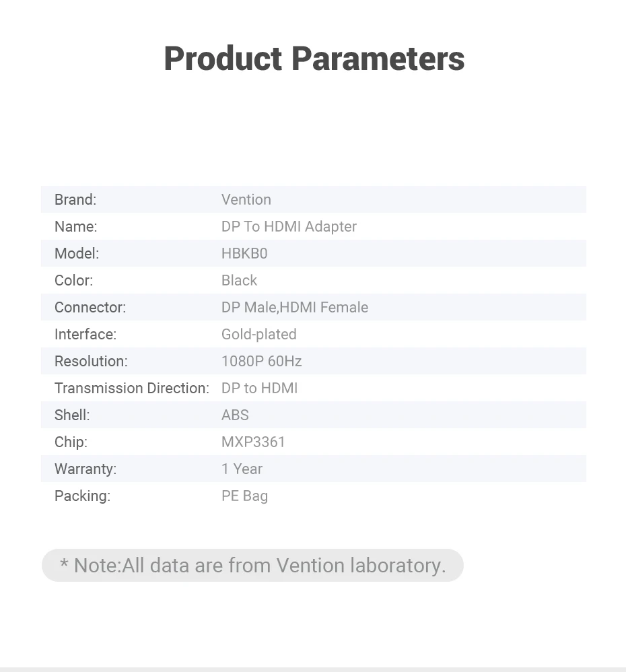Select the Vention brand value

pyautogui.click(x=246, y=199)
